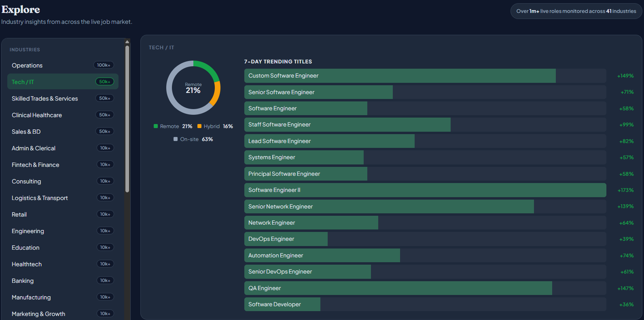Click the Systems Engineer title
Screen dimensions: 644x320
click(272, 157)
